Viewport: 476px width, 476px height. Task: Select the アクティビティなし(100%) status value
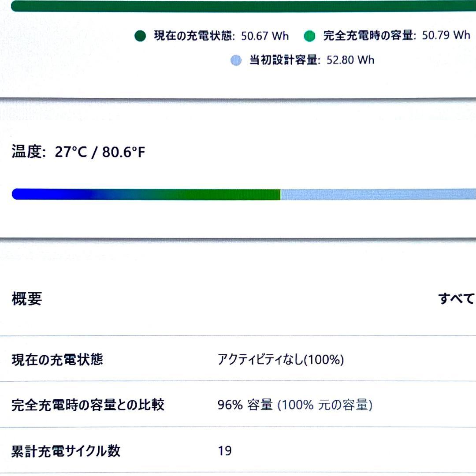280,359
